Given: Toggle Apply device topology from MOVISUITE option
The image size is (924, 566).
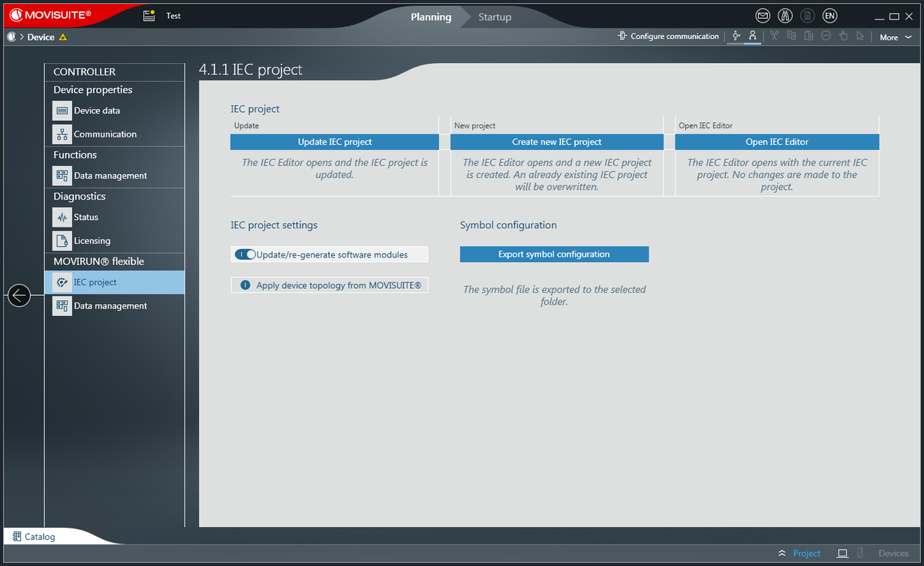Looking at the screenshot, I should 245,285.
